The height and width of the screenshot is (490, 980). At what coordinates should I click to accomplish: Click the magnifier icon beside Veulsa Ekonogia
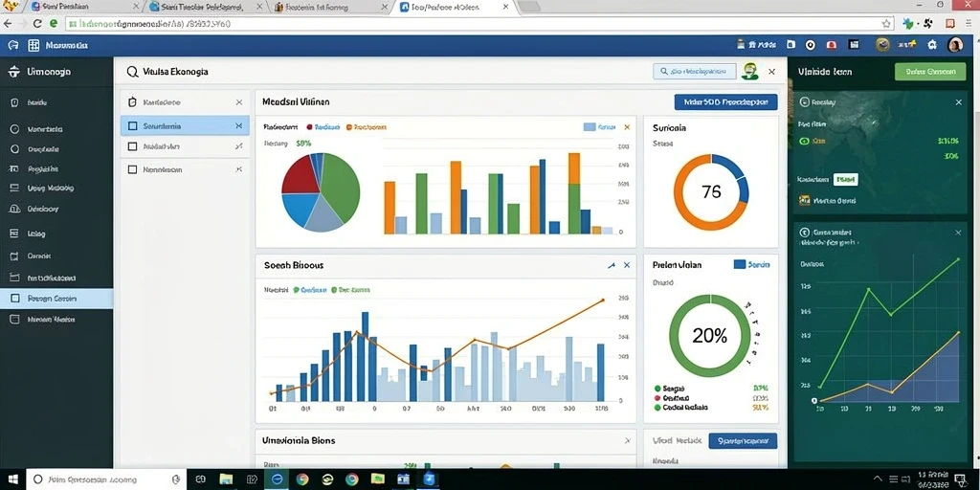tap(132, 72)
